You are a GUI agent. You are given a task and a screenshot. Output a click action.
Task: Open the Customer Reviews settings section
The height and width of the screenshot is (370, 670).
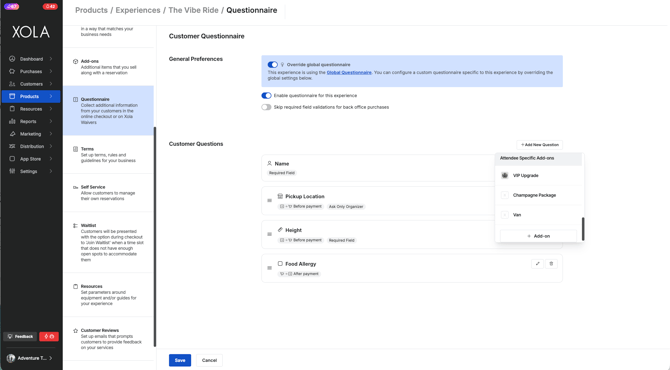tap(109, 339)
